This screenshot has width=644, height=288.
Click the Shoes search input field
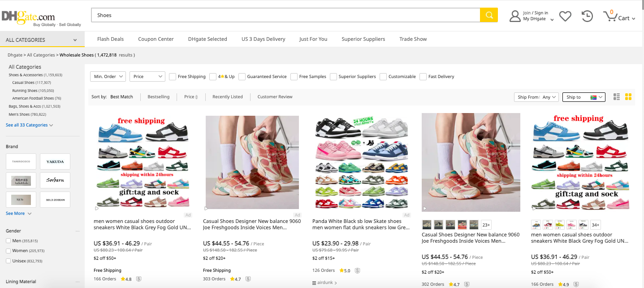[x=285, y=15]
